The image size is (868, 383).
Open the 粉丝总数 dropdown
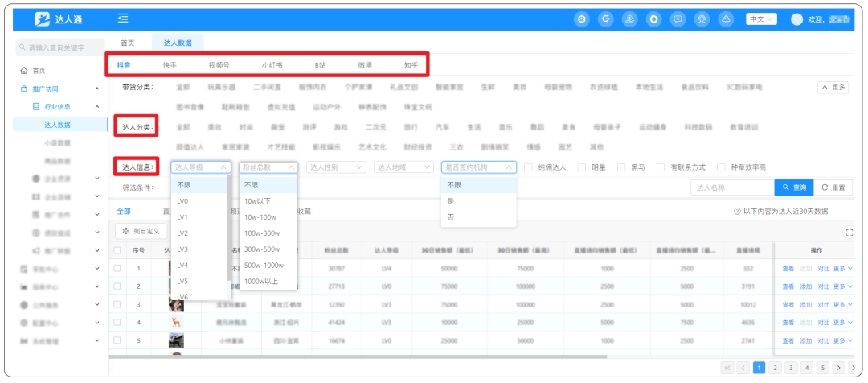(268, 167)
